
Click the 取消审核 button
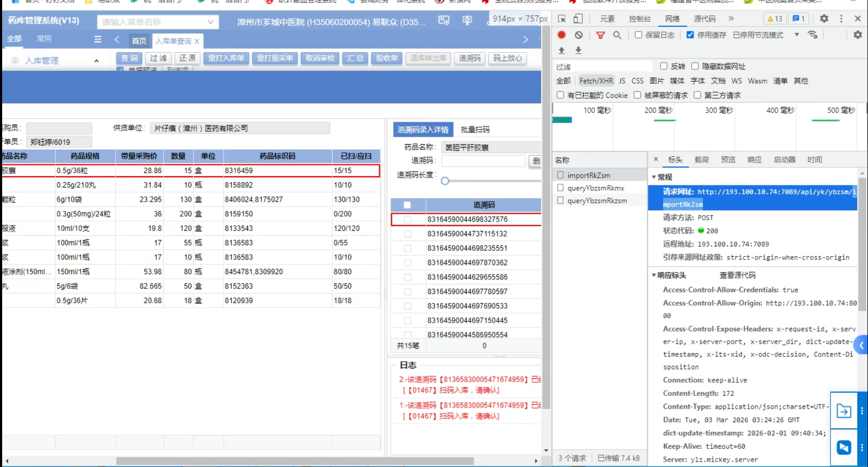320,58
